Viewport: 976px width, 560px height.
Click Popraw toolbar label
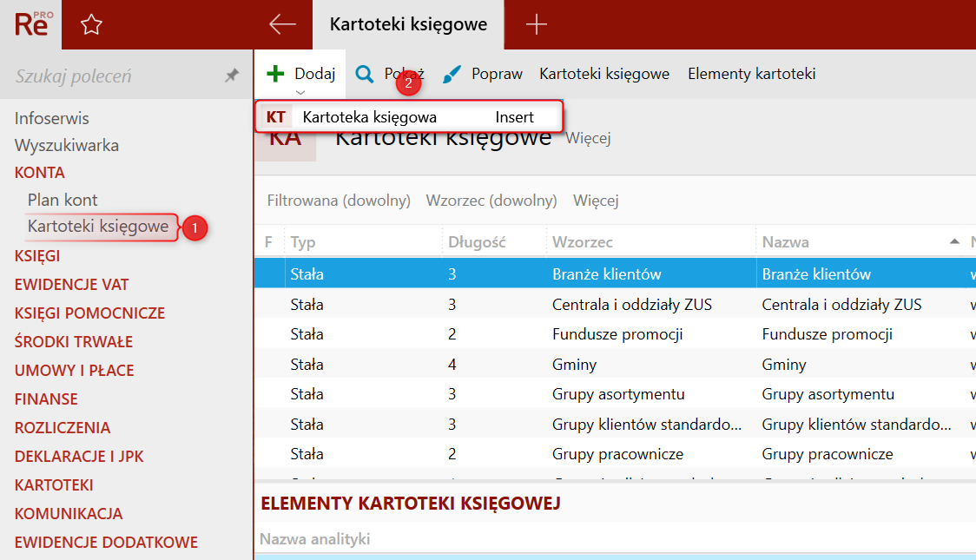pyautogui.click(x=497, y=74)
